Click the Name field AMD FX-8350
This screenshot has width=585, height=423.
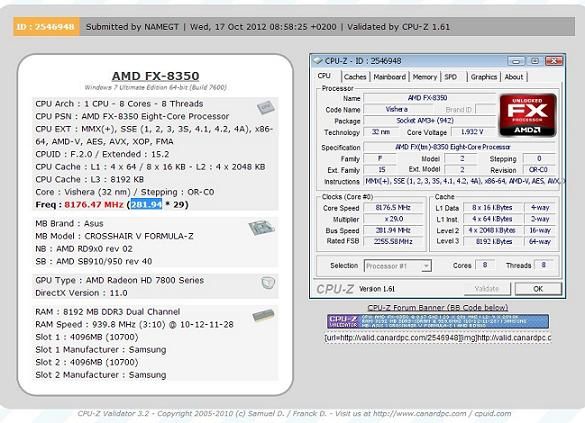pyautogui.click(x=429, y=98)
